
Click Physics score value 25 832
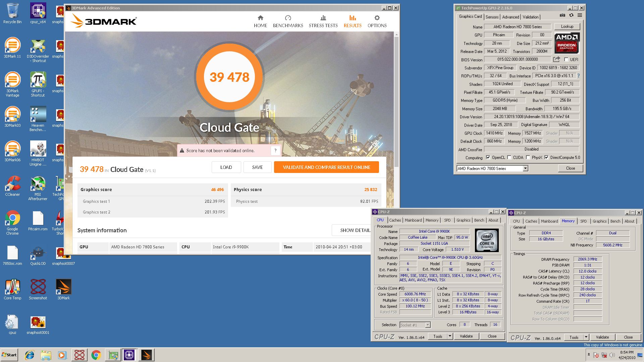pyautogui.click(x=371, y=189)
